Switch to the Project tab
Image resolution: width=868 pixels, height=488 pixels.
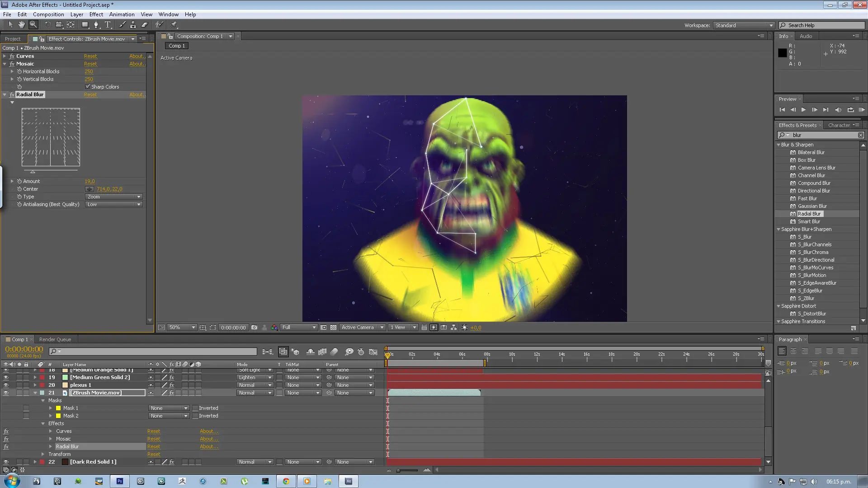[13, 39]
